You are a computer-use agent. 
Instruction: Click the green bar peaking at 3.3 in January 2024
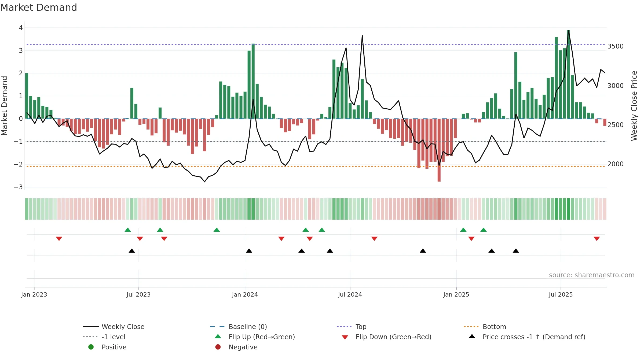point(253,81)
